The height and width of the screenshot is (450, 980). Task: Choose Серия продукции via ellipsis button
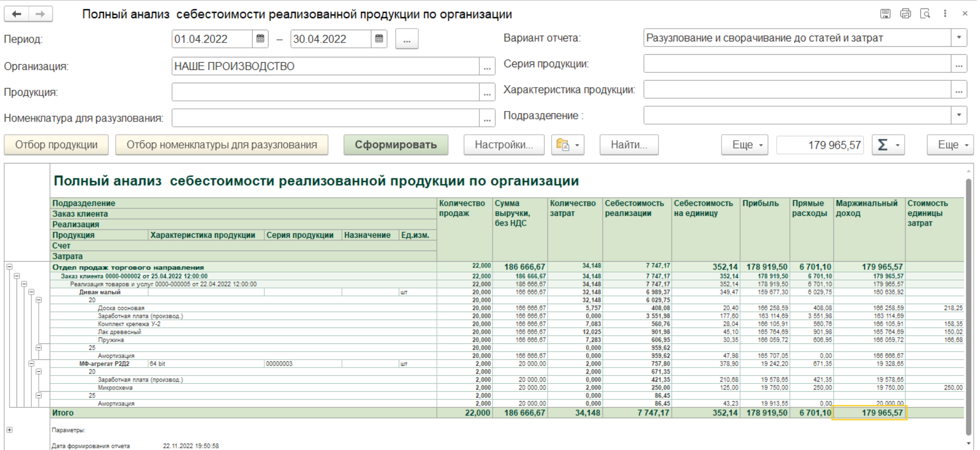click(958, 64)
